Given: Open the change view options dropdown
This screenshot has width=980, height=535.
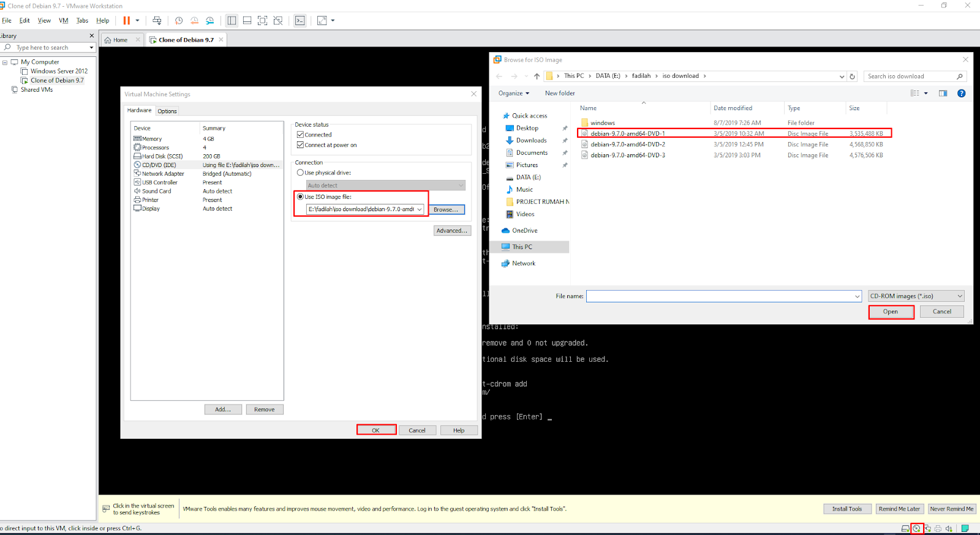Looking at the screenshot, I should pos(925,93).
